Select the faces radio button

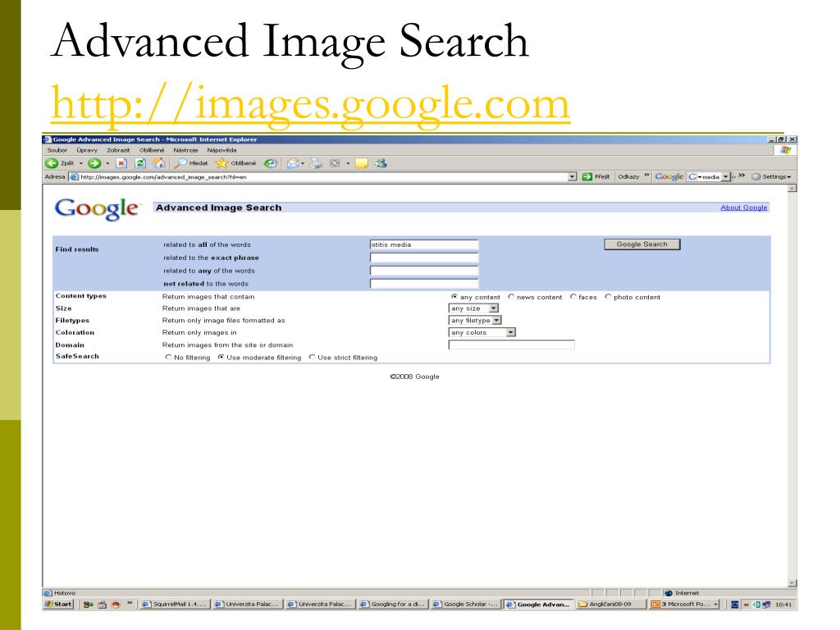(x=573, y=296)
